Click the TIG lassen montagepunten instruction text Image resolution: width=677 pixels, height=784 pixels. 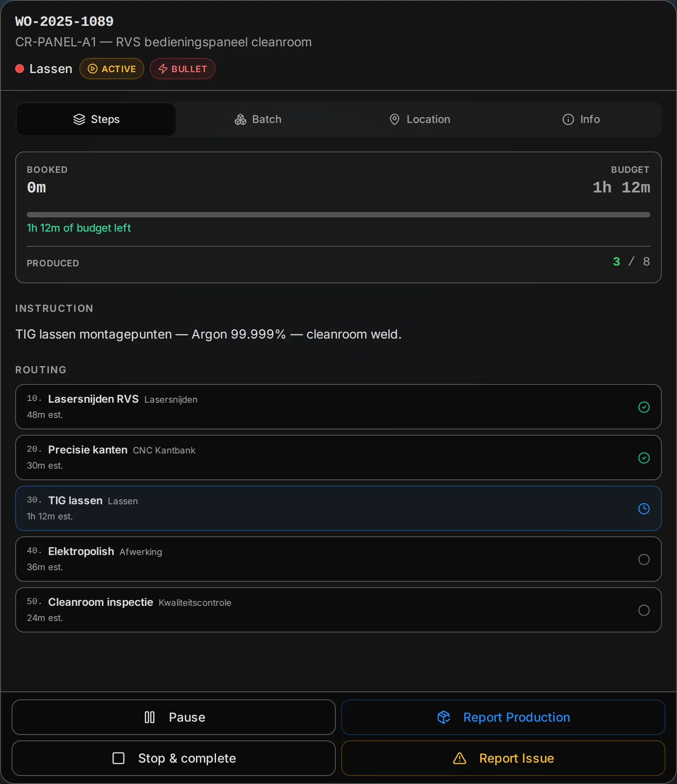click(x=208, y=335)
